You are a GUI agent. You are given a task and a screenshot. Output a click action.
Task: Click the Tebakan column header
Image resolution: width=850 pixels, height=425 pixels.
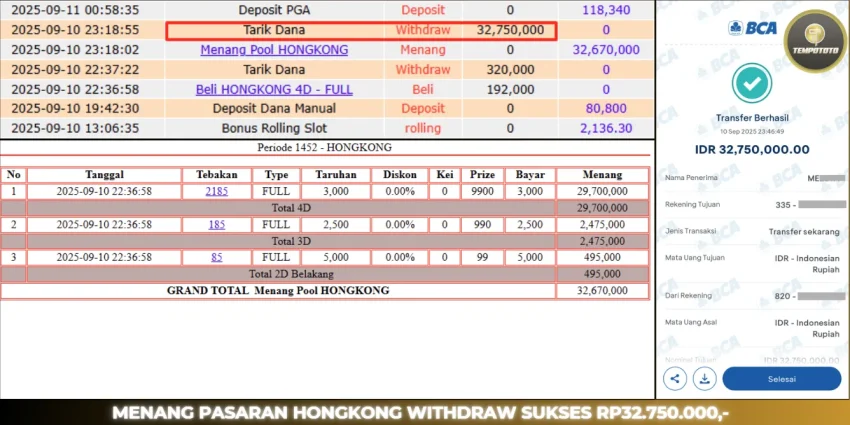tap(217, 175)
